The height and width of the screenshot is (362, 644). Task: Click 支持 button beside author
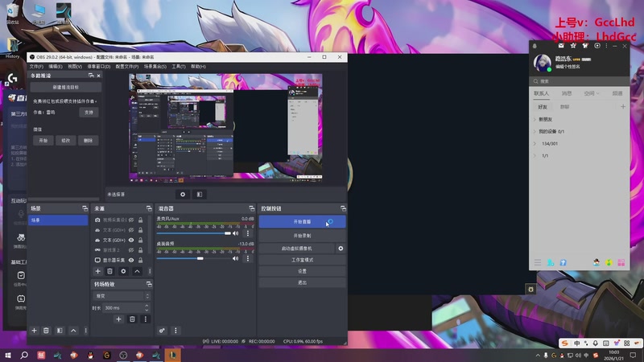coord(89,112)
